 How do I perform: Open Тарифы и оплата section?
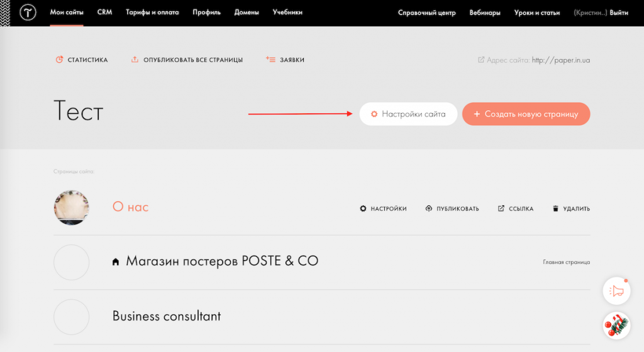(x=152, y=13)
